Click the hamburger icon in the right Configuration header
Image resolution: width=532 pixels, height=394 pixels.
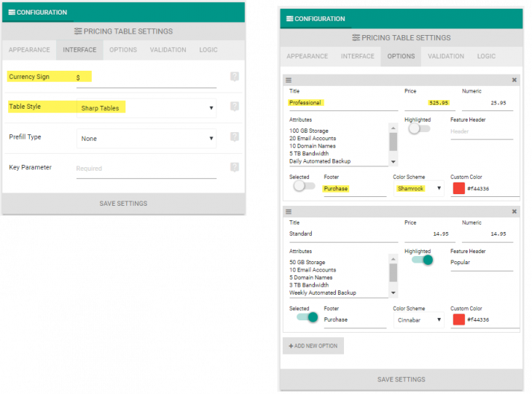coord(290,19)
